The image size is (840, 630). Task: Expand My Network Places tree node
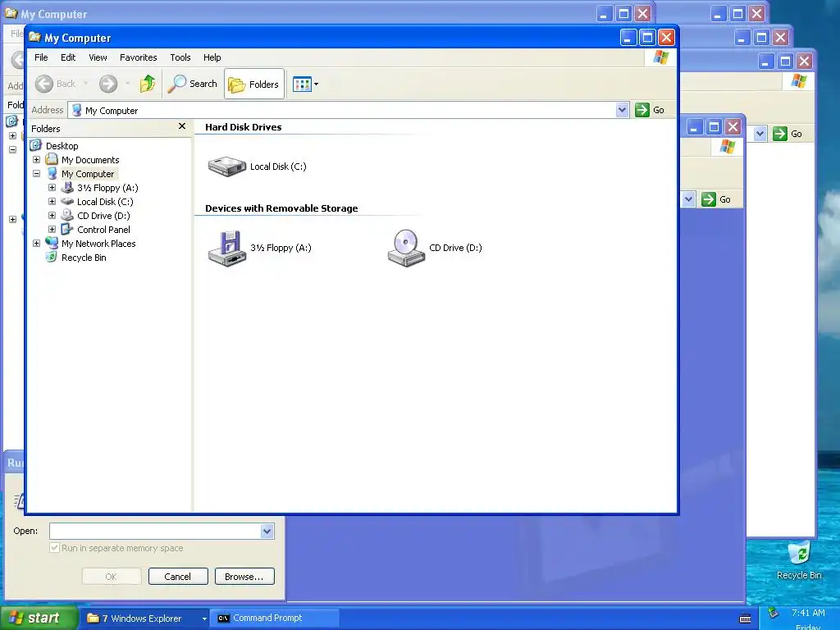click(x=36, y=243)
